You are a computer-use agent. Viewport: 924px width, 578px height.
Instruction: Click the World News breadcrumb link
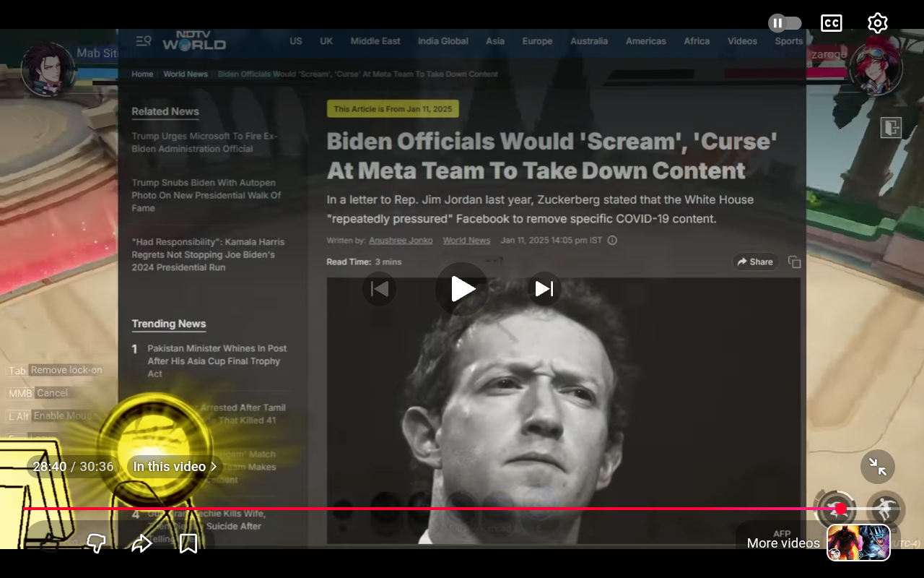tap(186, 74)
